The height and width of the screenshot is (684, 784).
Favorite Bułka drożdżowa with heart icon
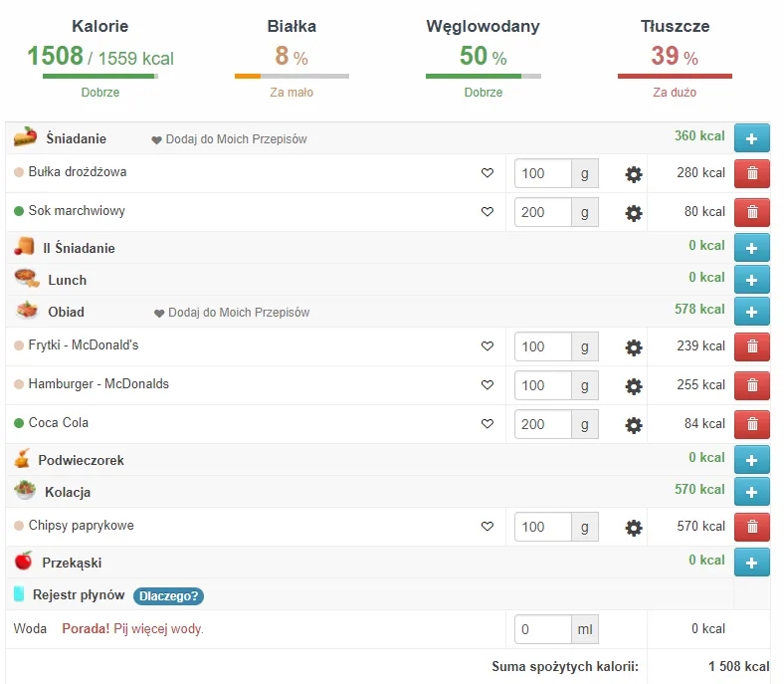tap(488, 173)
